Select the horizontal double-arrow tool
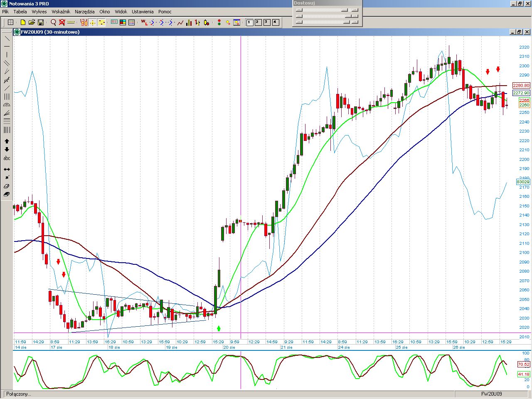Viewport: 532px width, 399px height. click(x=7, y=170)
